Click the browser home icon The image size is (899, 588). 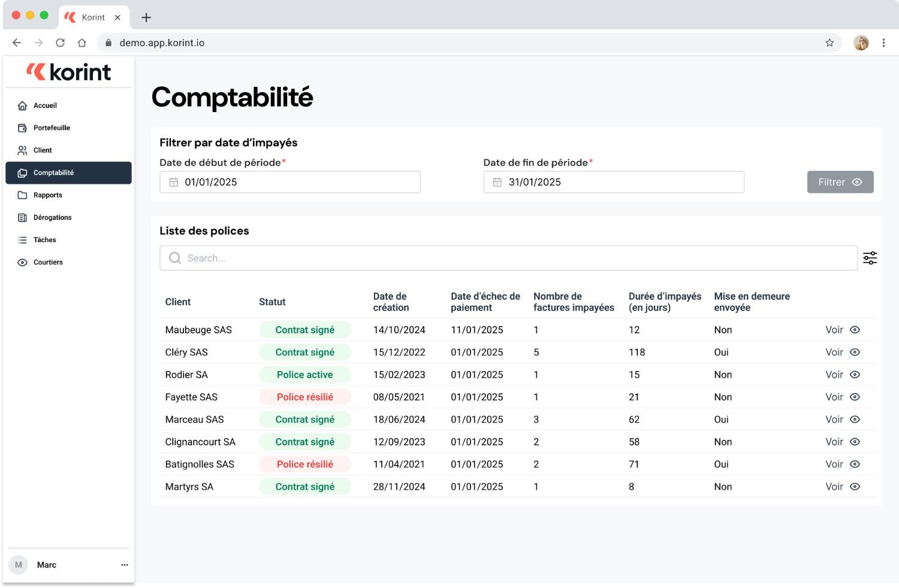82,43
